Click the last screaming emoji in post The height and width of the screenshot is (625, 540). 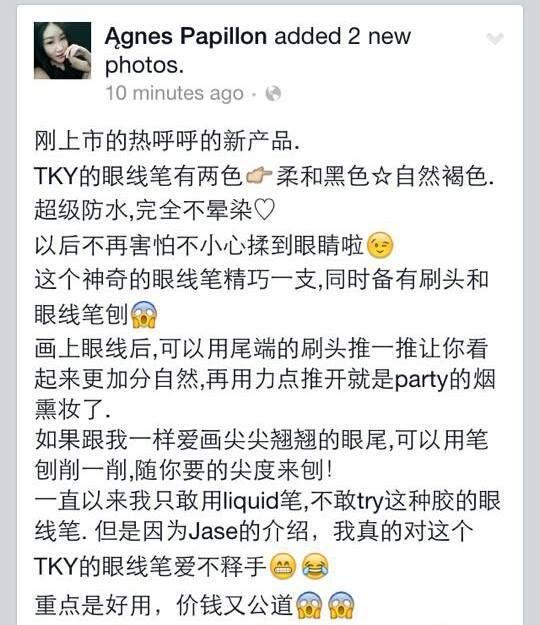(341, 604)
